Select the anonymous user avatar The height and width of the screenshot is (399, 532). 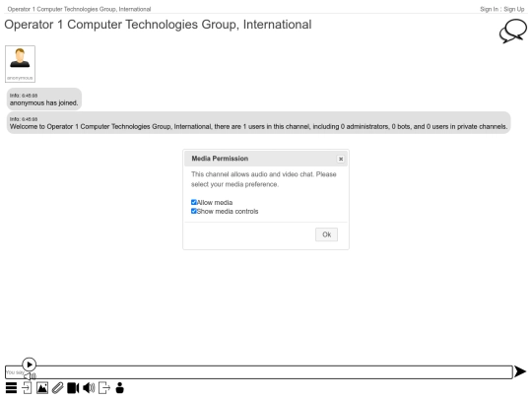(20, 64)
